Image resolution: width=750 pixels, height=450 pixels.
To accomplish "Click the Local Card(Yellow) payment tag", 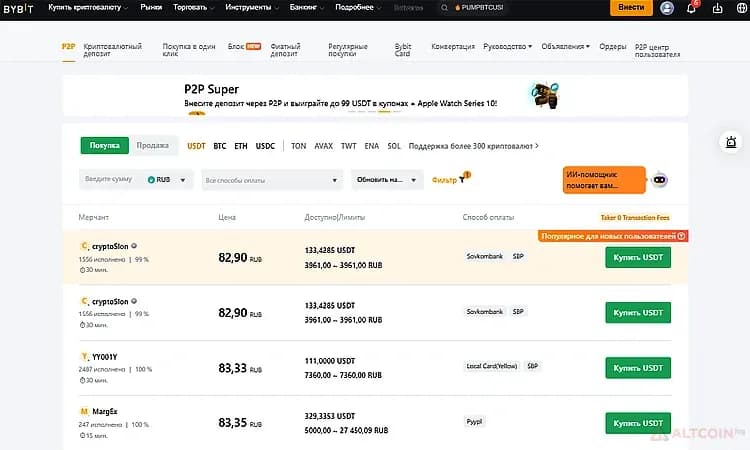I will [x=492, y=366].
